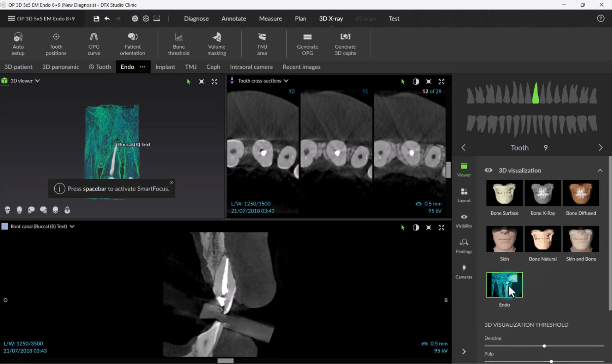Switch to Intraoral camera tab
Screen dimensions: 612x364
point(251,67)
